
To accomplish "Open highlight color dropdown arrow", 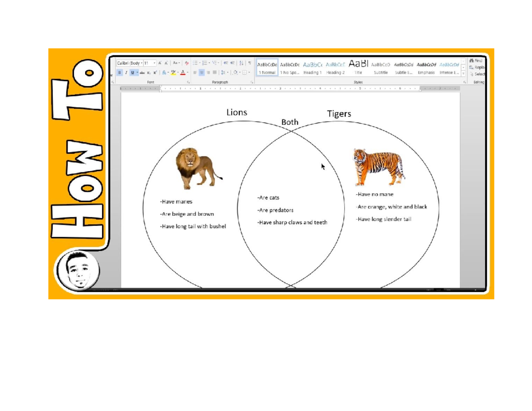I will click(178, 72).
